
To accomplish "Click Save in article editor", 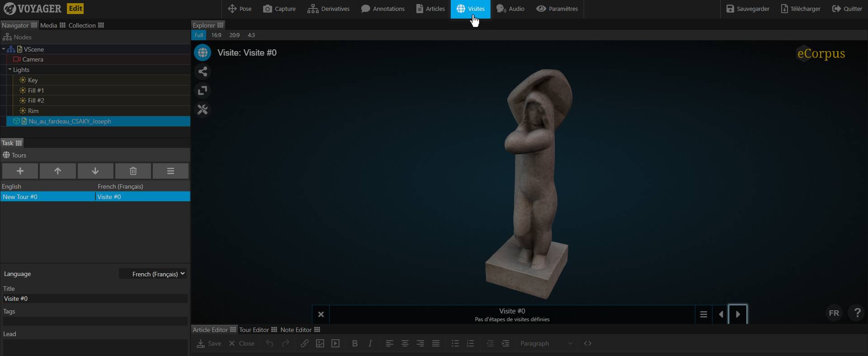I will pyautogui.click(x=209, y=343).
